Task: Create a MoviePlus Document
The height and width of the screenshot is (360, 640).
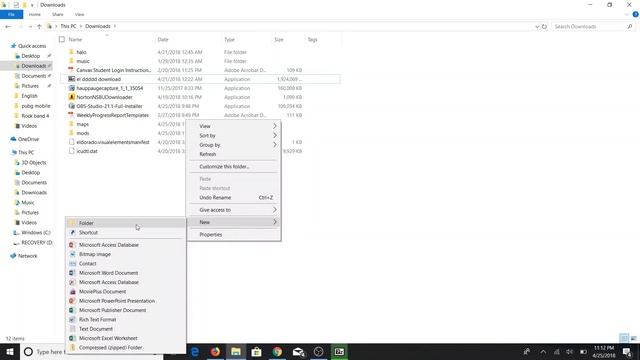Action: click(125, 291)
